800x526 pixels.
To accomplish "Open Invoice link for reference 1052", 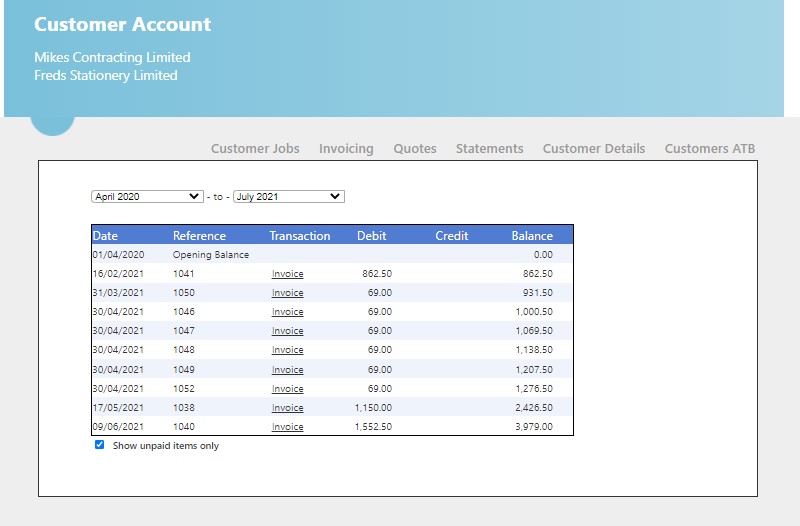I will (288, 389).
